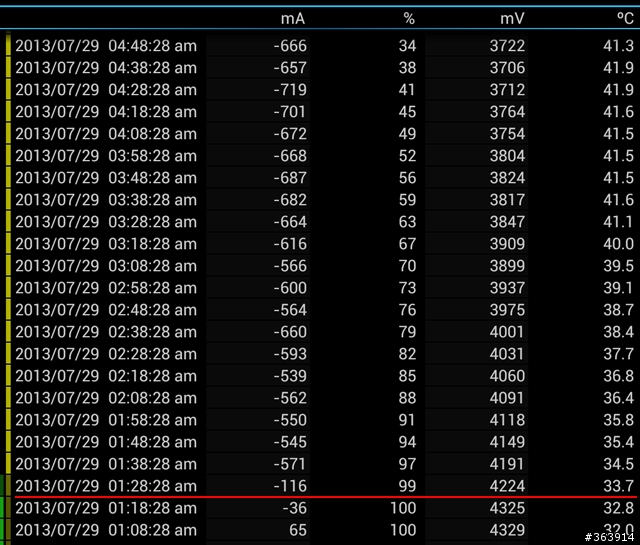
Task: Select the -539 mA current value
Action: pyautogui.click(x=290, y=376)
